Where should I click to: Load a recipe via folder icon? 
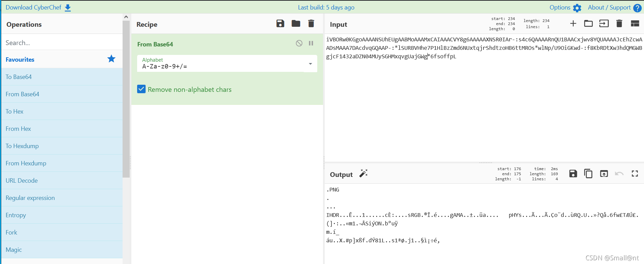tap(296, 24)
